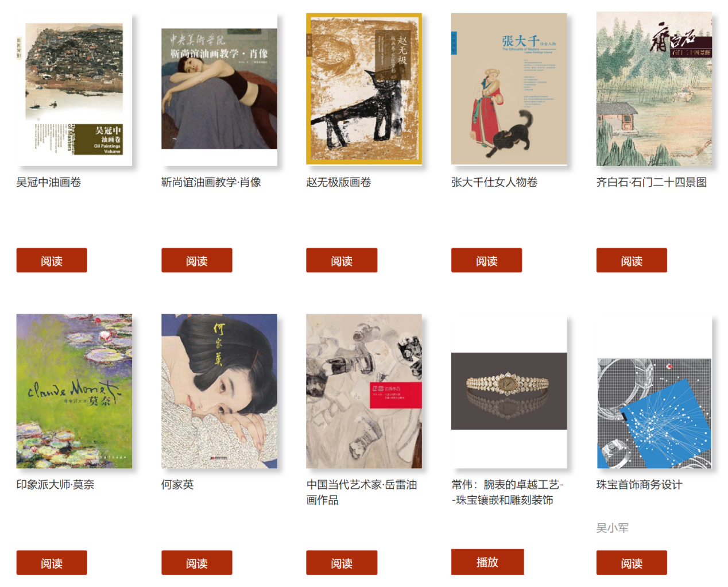Open the 中国当代艺术家·岳雷油画作品 title link
The width and height of the screenshot is (728, 587).
pyautogui.click(x=362, y=492)
